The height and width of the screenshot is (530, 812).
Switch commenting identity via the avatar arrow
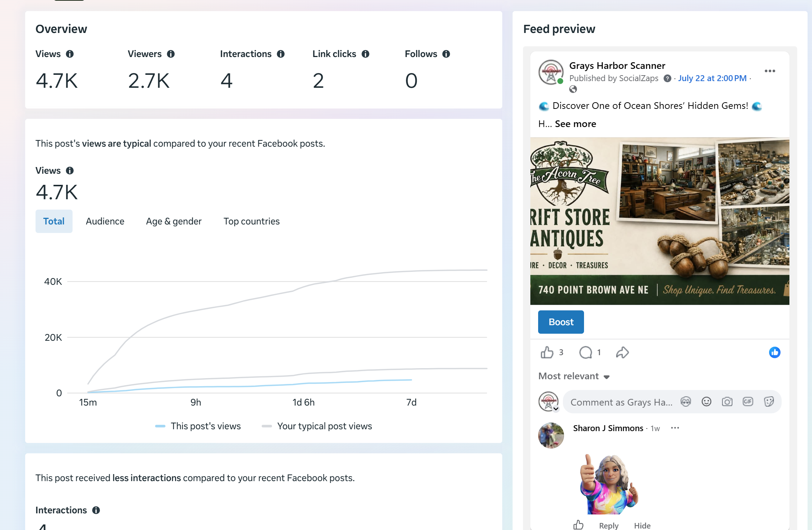(x=556, y=409)
